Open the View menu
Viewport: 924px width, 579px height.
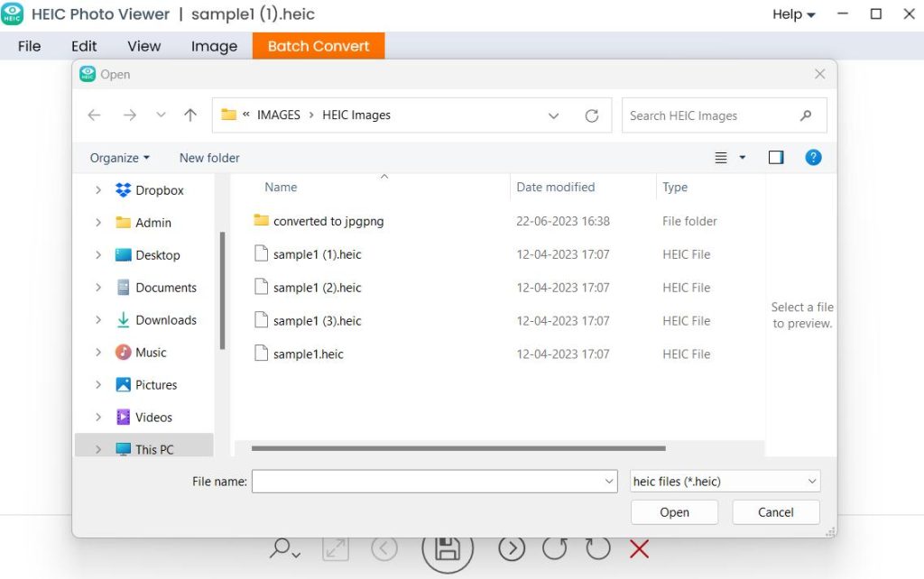click(143, 46)
